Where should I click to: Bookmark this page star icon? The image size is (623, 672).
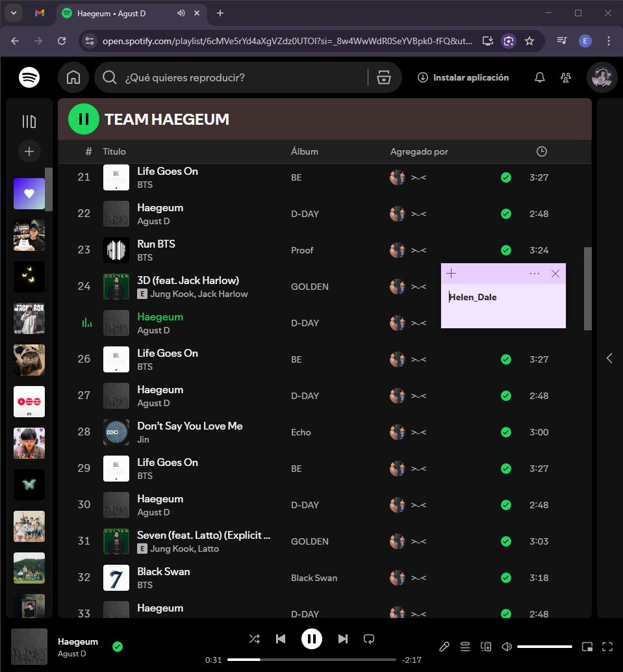529,41
